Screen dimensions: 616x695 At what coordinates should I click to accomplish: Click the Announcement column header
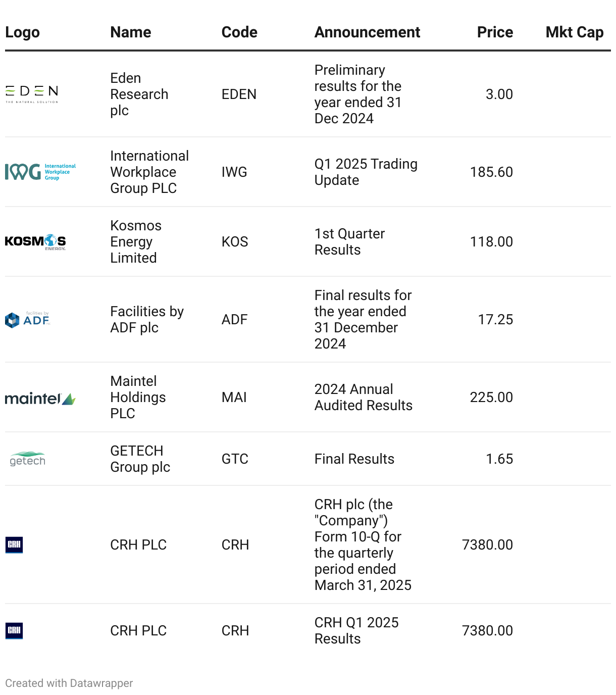367,32
